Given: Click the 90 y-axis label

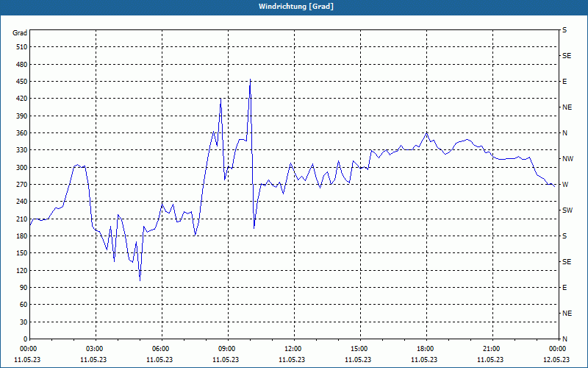Looking at the screenshot, I should coord(24,288).
